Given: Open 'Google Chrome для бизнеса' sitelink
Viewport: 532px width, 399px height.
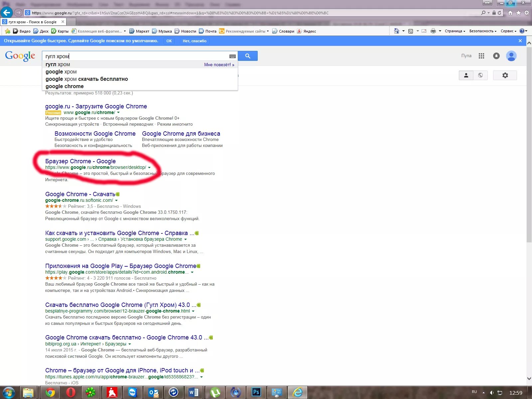Looking at the screenshot, I should click(x=181, y=134).
